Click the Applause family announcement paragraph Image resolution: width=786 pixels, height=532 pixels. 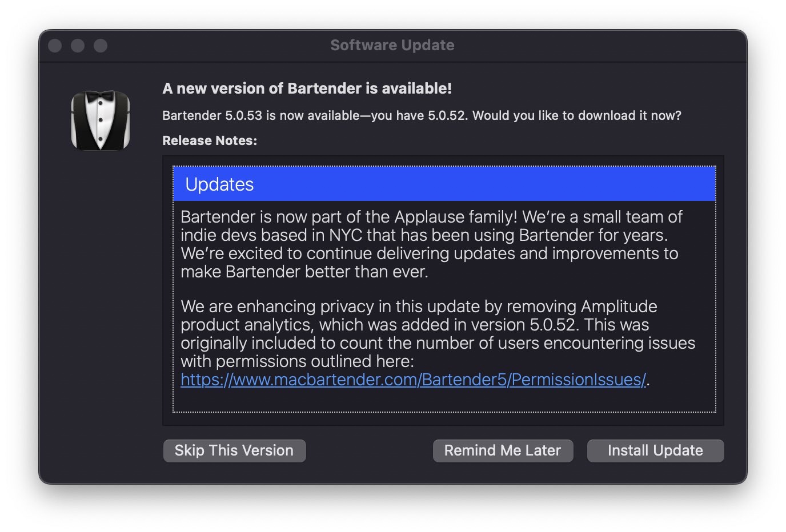pos(431,244)
